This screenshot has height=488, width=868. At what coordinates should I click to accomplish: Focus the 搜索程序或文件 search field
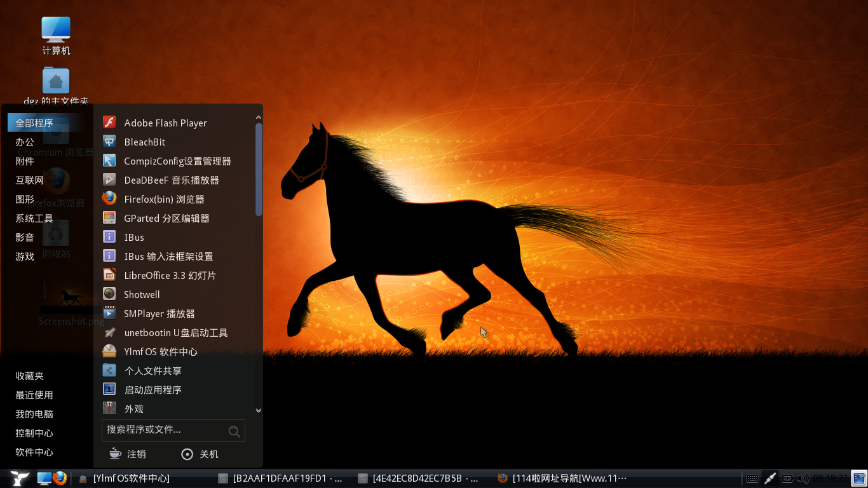[x=173, y=430]
